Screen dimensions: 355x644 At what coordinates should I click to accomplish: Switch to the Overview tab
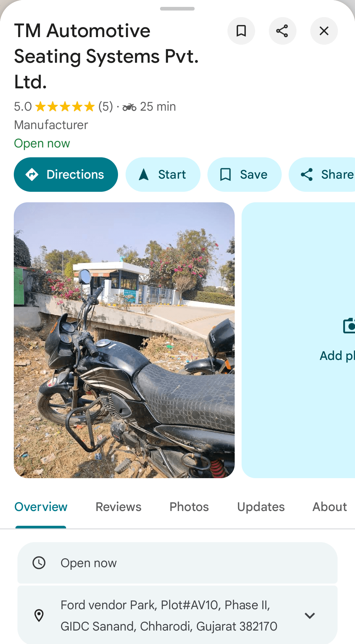click(41, 507)
